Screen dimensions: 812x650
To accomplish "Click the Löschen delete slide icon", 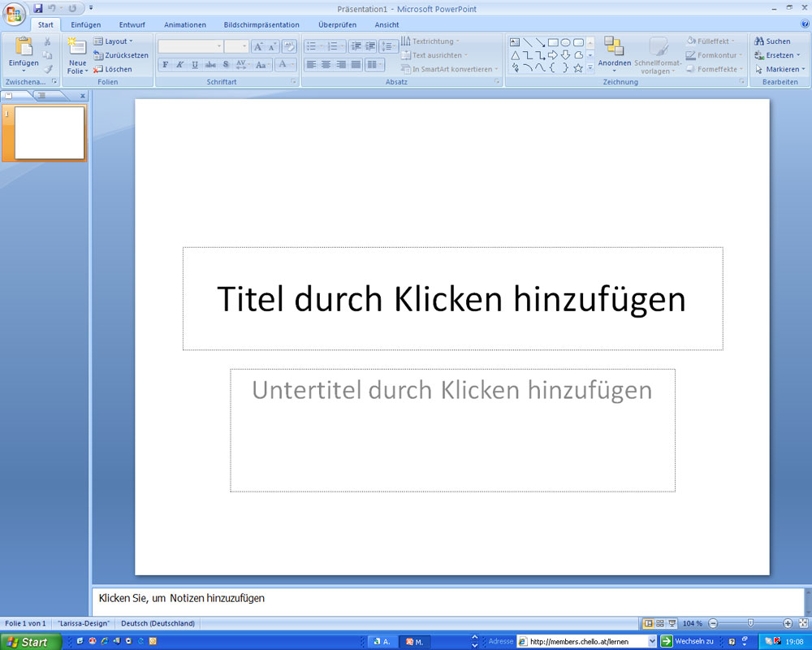I will 98,70.
